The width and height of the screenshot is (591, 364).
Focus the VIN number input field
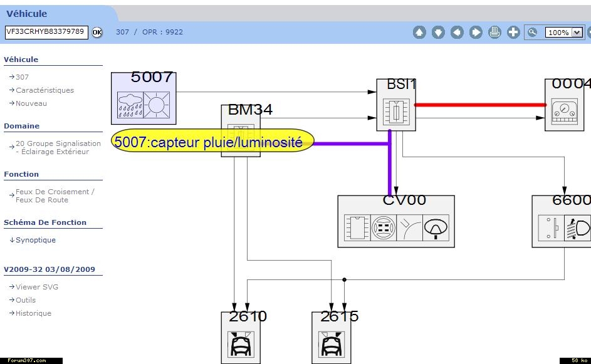pyautogui.click(x=46, y=32)
